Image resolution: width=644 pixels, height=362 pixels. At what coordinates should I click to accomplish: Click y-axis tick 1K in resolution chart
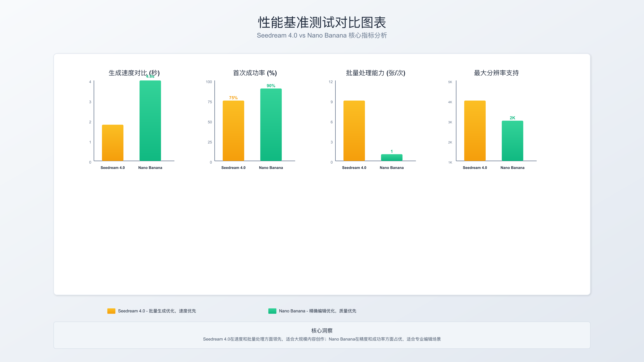[450, 163]
